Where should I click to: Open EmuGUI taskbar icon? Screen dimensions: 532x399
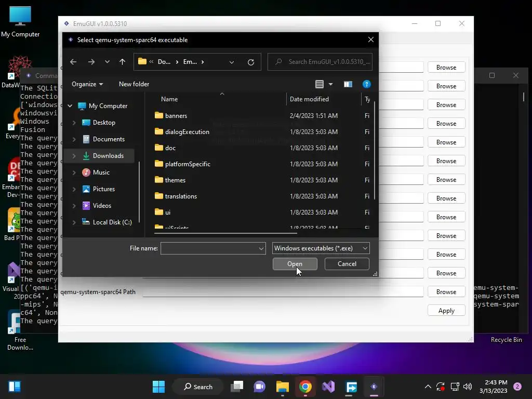tap(374, 387)
